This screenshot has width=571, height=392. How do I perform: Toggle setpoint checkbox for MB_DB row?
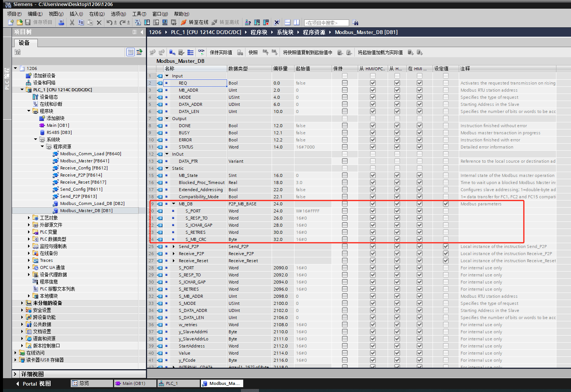point(446,204)
